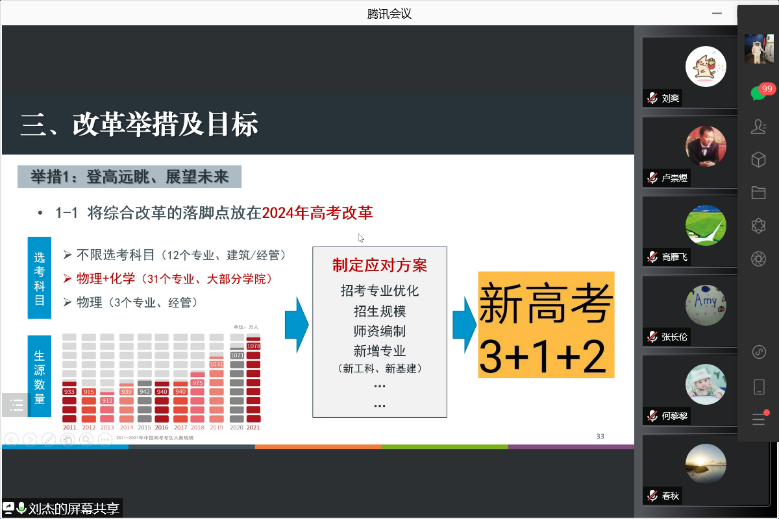
Task: Go to previous slide arrow button
Action: coord(11,438)
